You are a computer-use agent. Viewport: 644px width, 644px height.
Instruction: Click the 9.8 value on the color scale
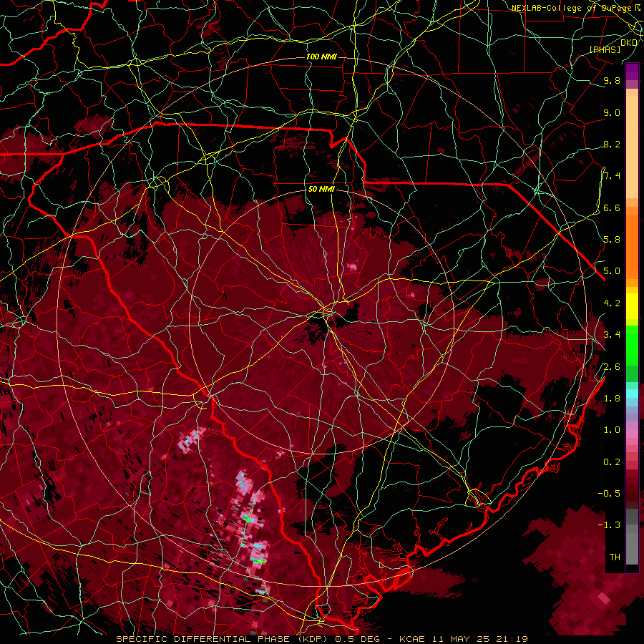click(x=612, y=80)
